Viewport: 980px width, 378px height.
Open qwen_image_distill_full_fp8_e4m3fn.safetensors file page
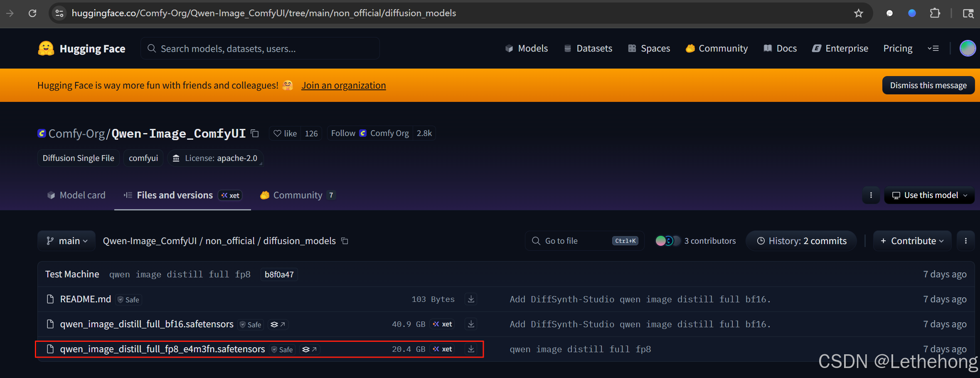tap(163, 349)
